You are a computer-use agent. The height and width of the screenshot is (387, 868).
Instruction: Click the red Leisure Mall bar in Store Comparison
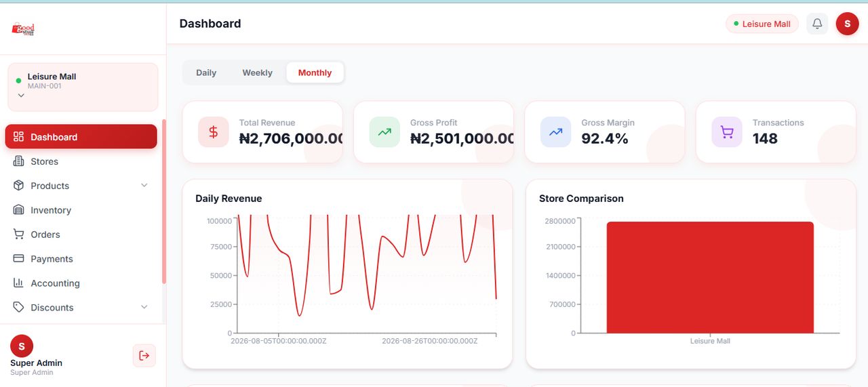click(x=710, y=277)
